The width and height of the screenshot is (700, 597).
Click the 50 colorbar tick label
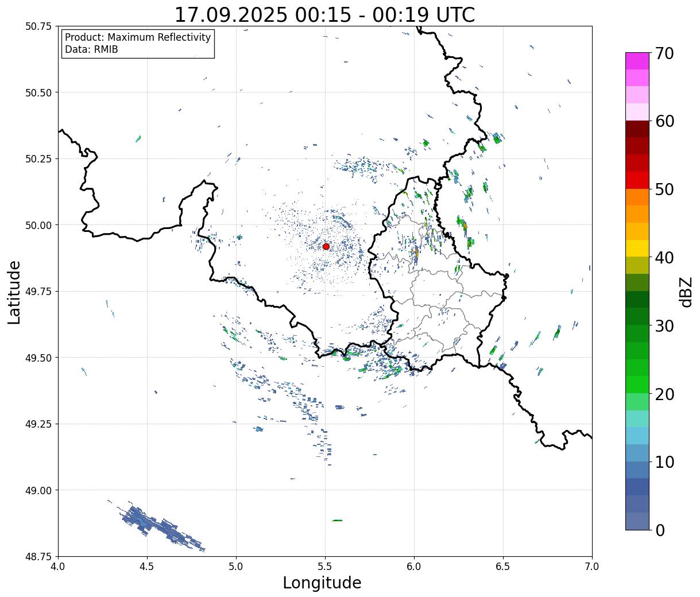click(x=665, y=189)
